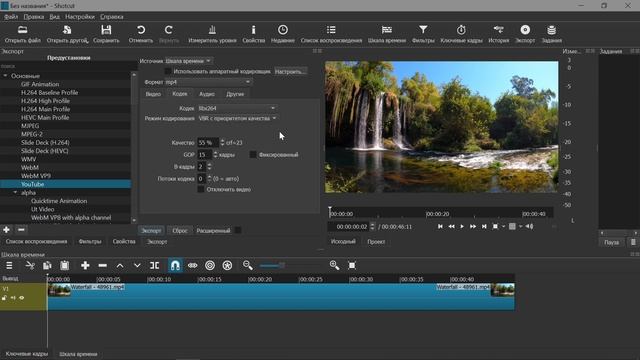Viewport: 640px width, 360px height.
Task: Lift clip with up-arrow icon
Action: click(x=120, y=266)
